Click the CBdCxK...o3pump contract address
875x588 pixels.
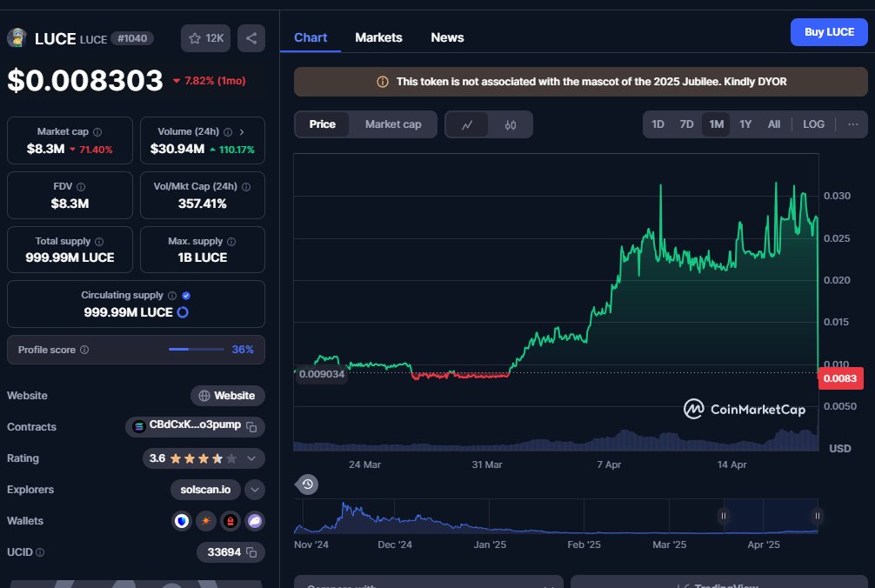point(195,425)
